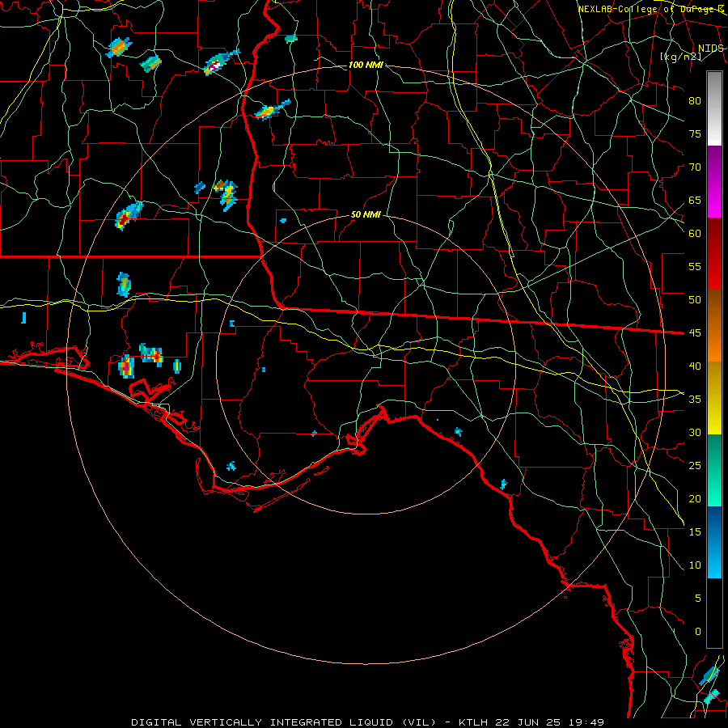Click the black bottom segment of the color bar

tap(714, 613)
